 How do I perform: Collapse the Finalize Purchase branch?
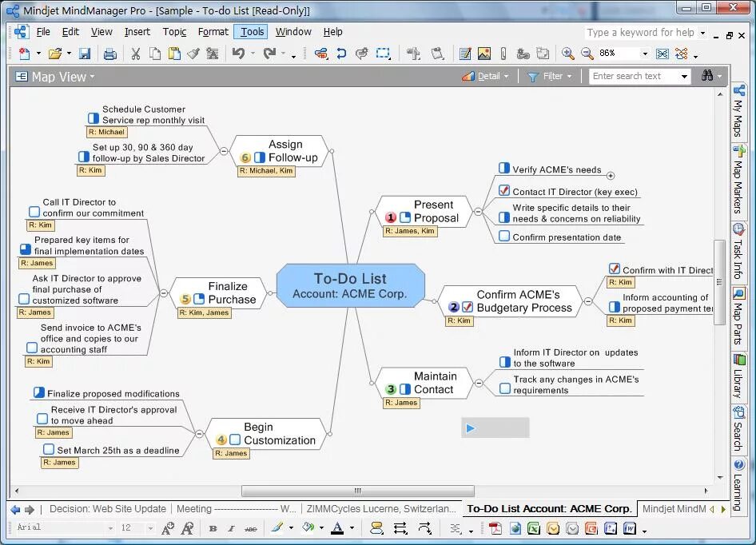point(164,292)
